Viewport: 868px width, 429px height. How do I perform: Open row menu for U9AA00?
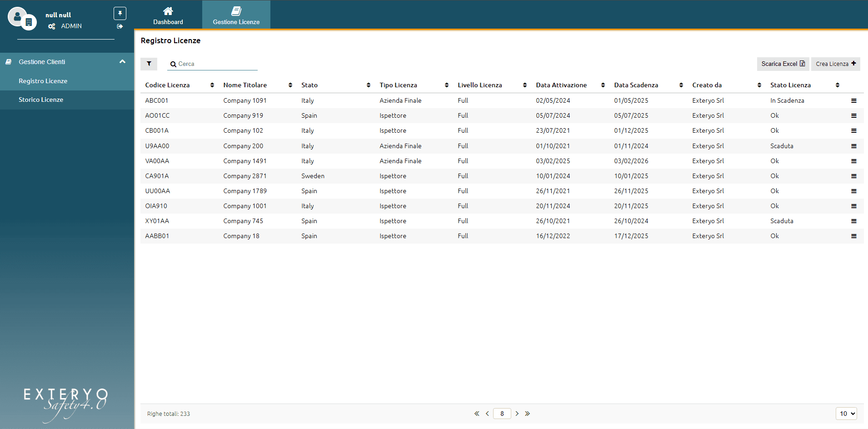[854, 146]
